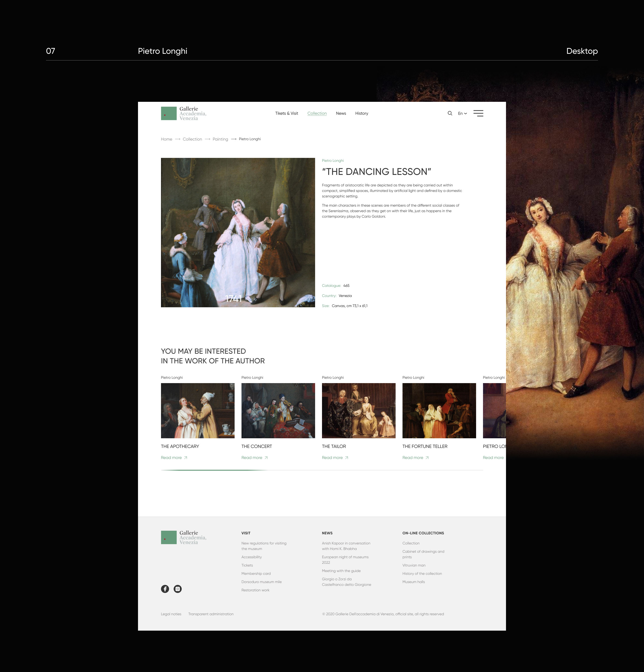Expand the En language dropdown

point(462,114)
